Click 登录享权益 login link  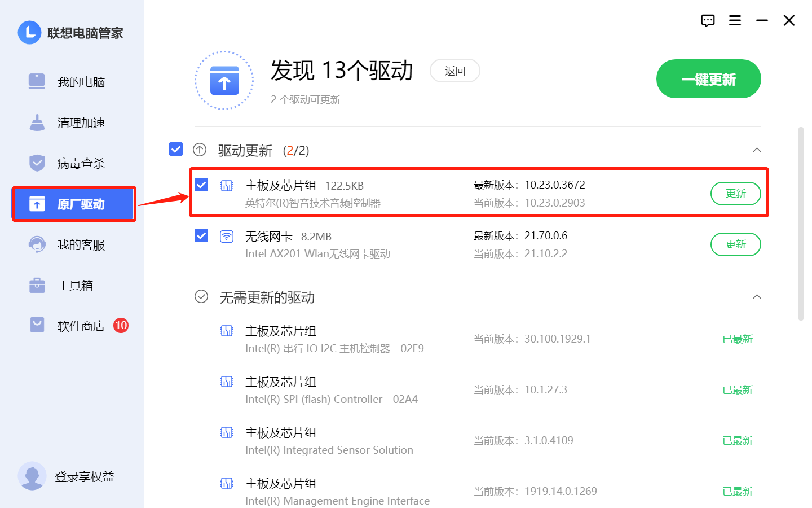click(85, 476)
